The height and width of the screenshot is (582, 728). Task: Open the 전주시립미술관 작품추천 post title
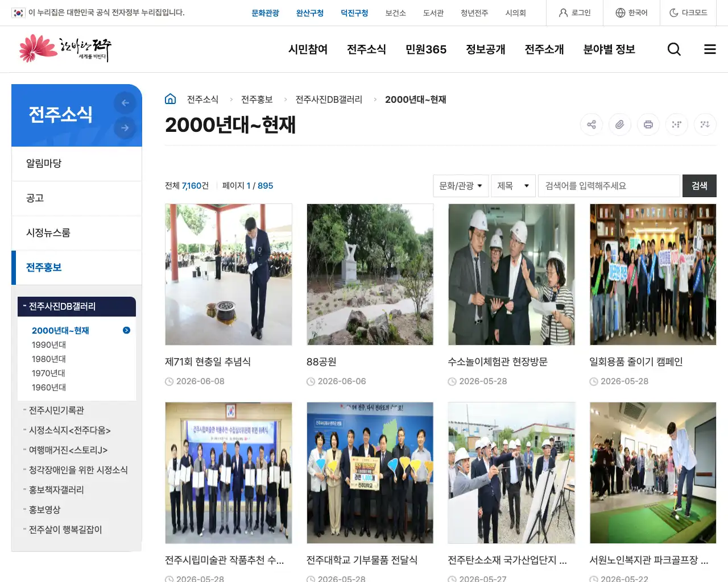(225, 560)
